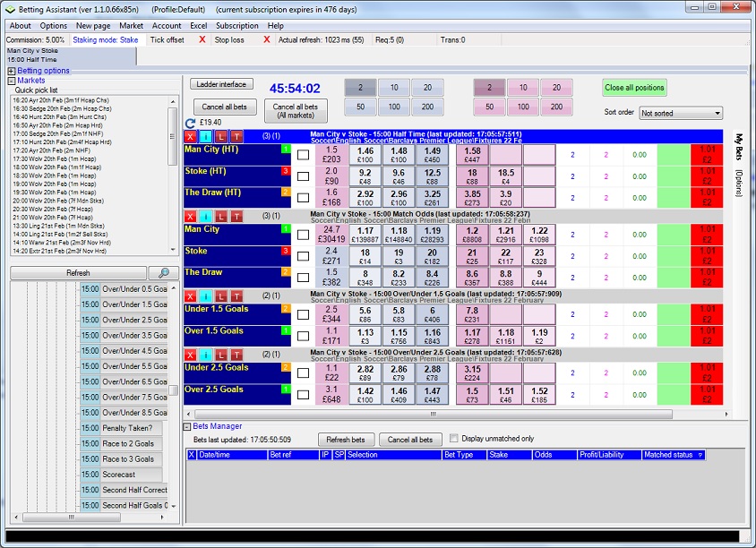756x548 pixels.
Task: Click L icon on Match Odds market header
Action: point(221,217)
